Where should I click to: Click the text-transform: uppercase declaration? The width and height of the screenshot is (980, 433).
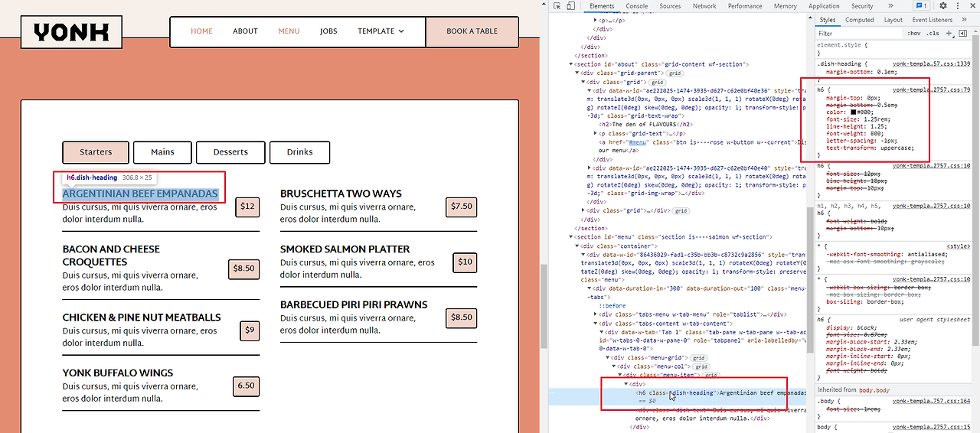click(x=870, y=148)
